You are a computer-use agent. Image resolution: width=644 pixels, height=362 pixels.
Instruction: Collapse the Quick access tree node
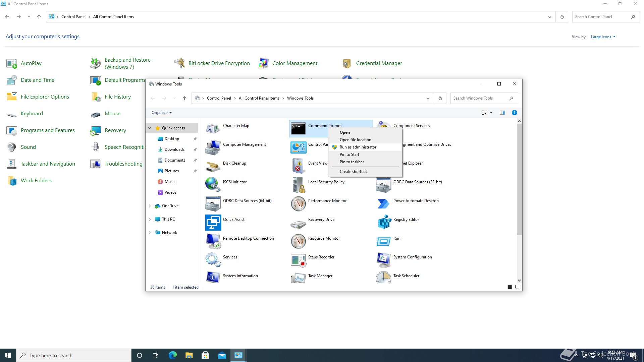(x=150, y=128)
